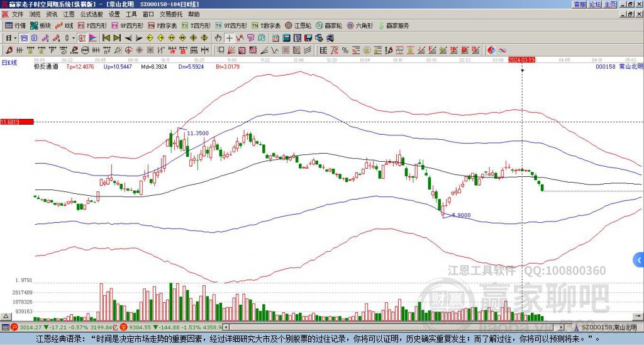The image size is (644, 345).
Task: Click the yin-yang taiji icon
Action: point(492,50)
